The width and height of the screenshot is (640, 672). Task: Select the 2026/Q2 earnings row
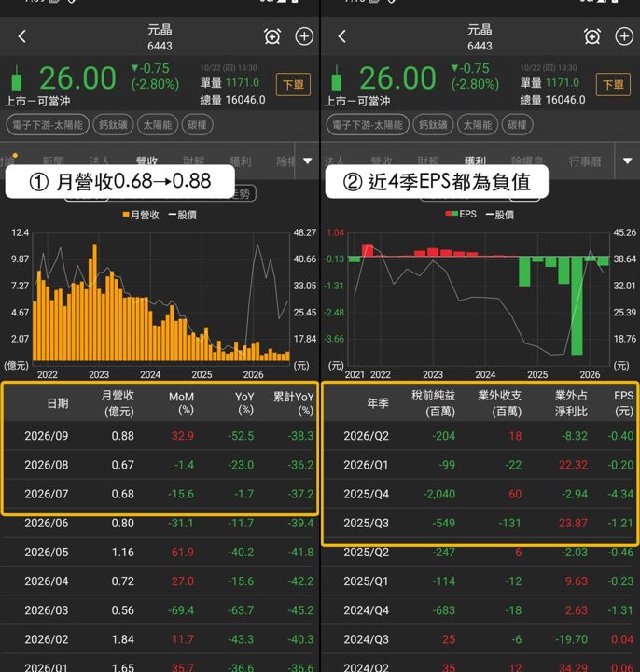(480, 436)
